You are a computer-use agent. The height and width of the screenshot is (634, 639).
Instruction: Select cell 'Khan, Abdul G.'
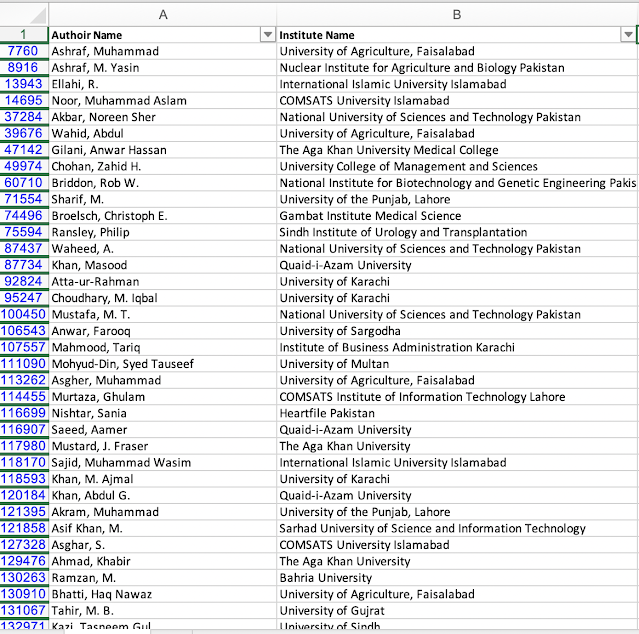point(162,495)
